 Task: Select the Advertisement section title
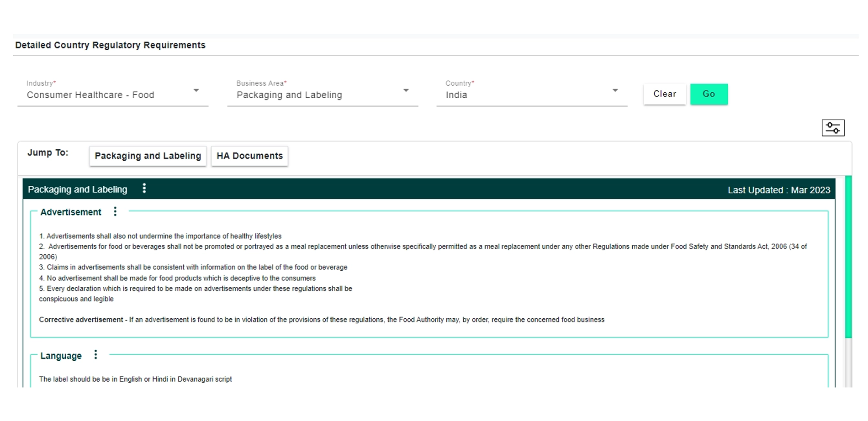tap(71, 212)
